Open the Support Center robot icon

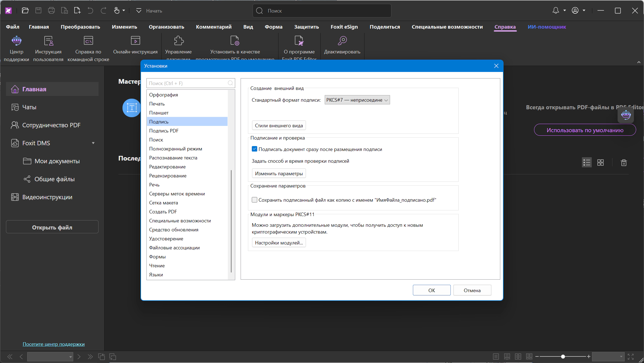[x=16, y=41]
